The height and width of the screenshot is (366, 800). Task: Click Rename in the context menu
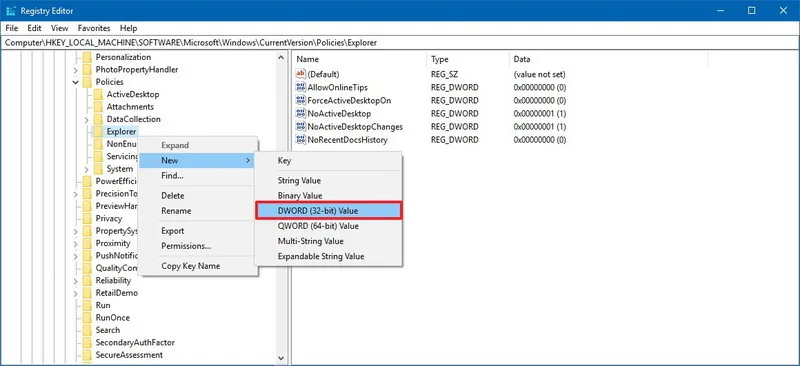click(198, 211)
